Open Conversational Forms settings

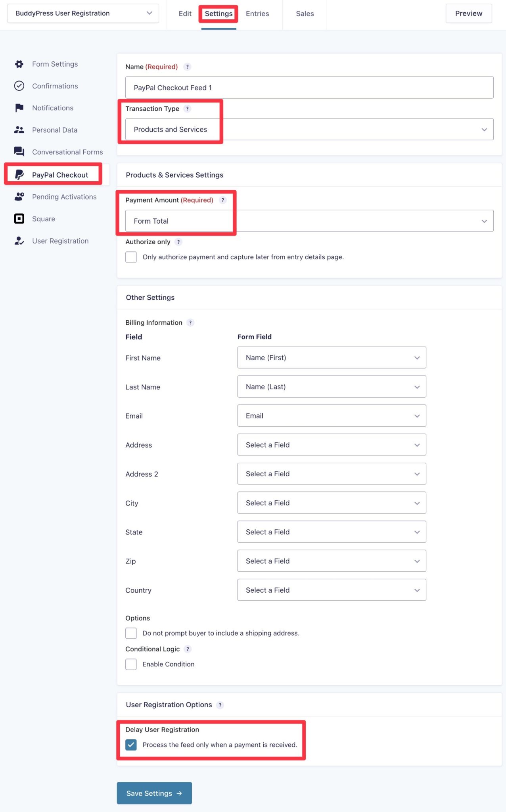pos(19,151)
